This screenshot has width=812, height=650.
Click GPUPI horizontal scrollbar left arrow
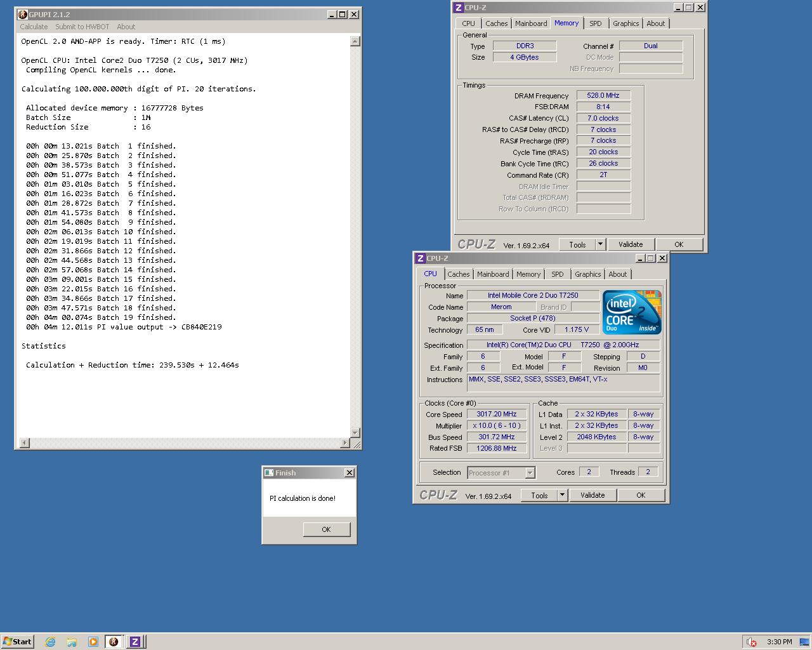click(x=23, y=442)
